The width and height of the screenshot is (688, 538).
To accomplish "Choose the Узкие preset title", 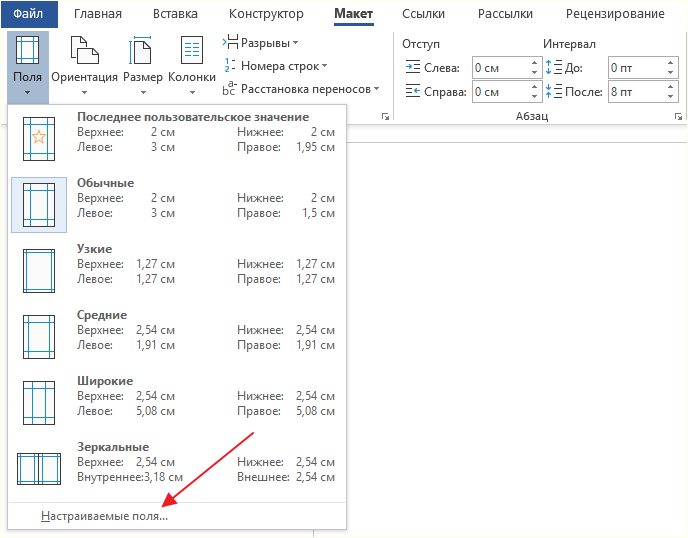I will click(94, 249).
